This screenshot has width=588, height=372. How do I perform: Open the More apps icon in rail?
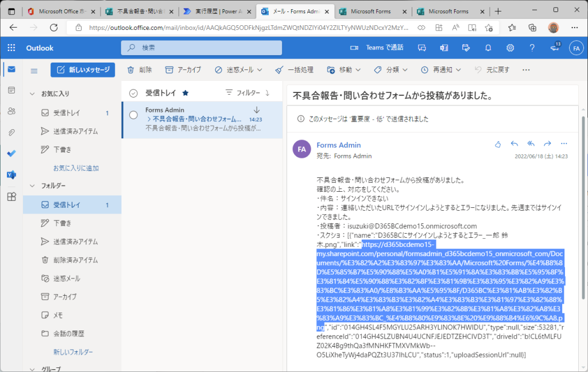point(11,196)
